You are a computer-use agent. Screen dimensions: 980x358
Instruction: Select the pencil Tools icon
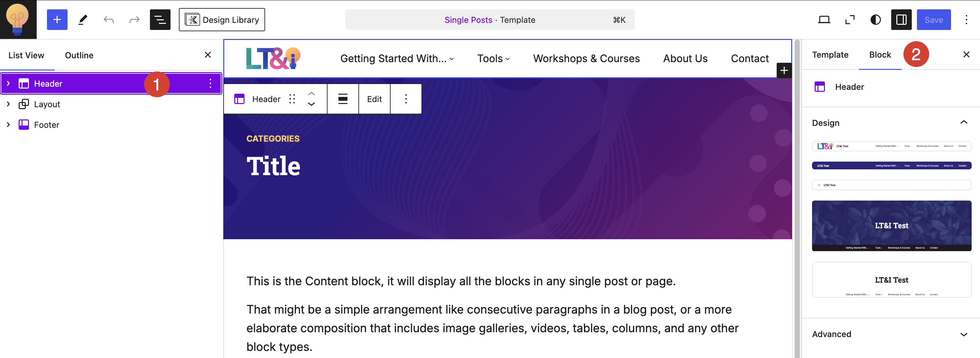tap(83, 20)
